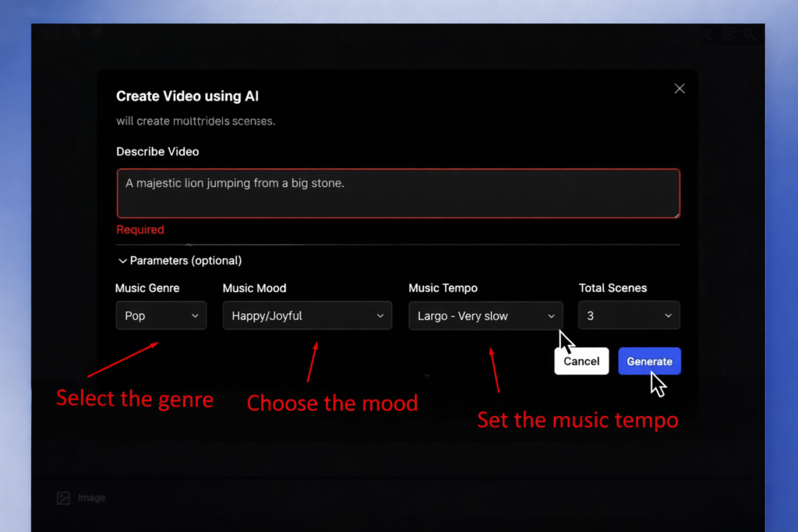This screenshot has height=532, width=798.
Task: Click inside the Describe Video text box
Action: click(x=397, y=193)
